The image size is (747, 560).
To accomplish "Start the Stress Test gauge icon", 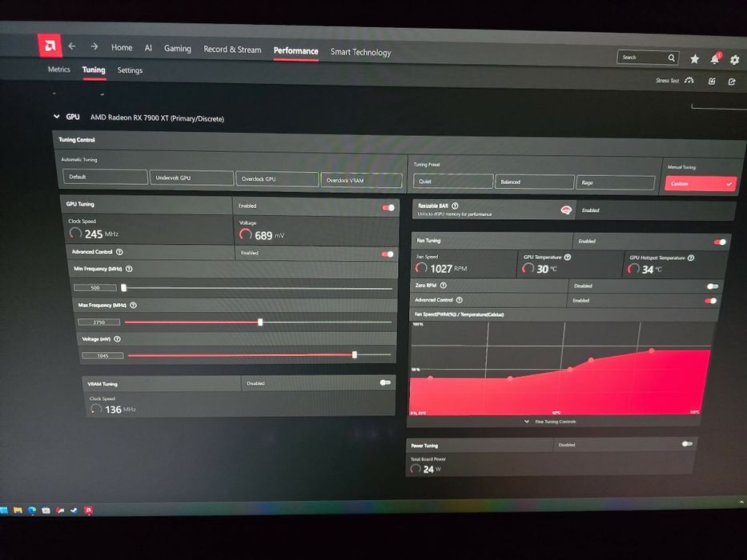I will (689, 81).
